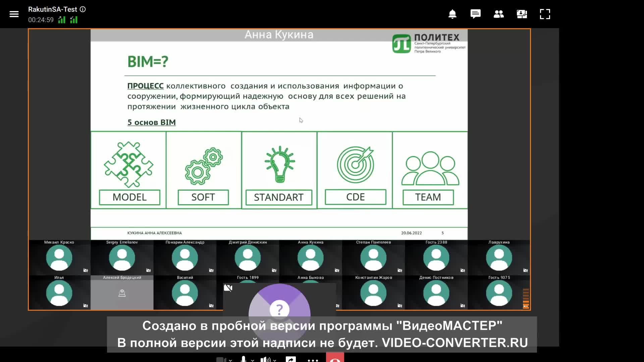Change the video layout mode
The image size is (644, 362).
[x=522, y=14]
